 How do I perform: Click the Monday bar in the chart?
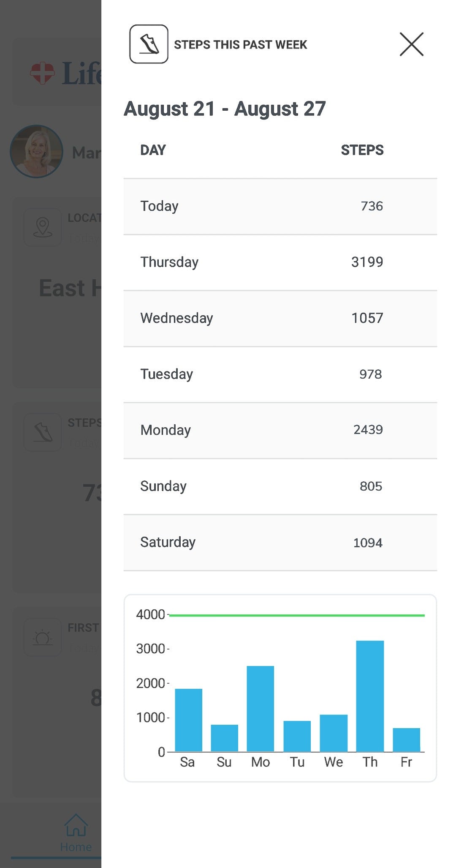pyautogui.click(x=261, y=709)
